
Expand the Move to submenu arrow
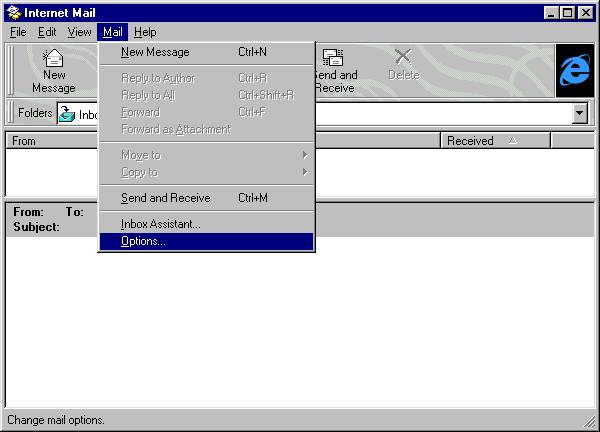(x=305, y=155)
